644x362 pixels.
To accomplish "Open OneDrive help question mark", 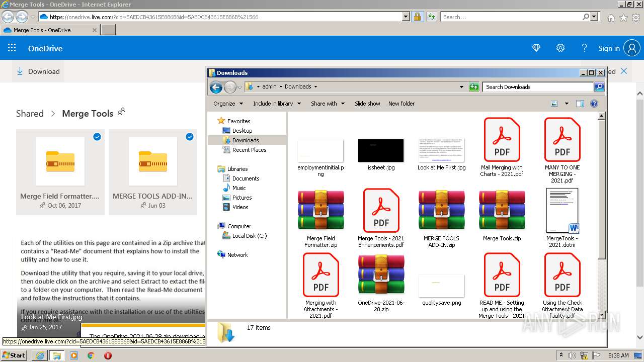I will tap(584, 48).
